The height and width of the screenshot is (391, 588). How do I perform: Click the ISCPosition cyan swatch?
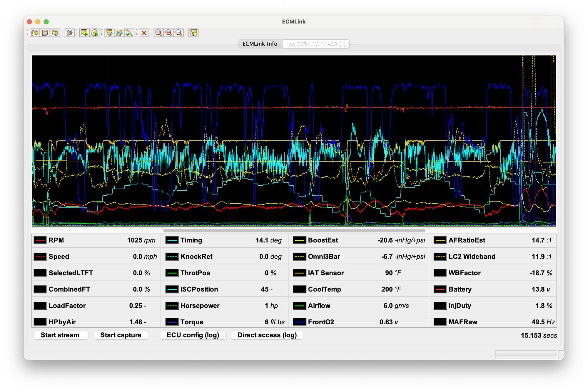pos(172,289)
